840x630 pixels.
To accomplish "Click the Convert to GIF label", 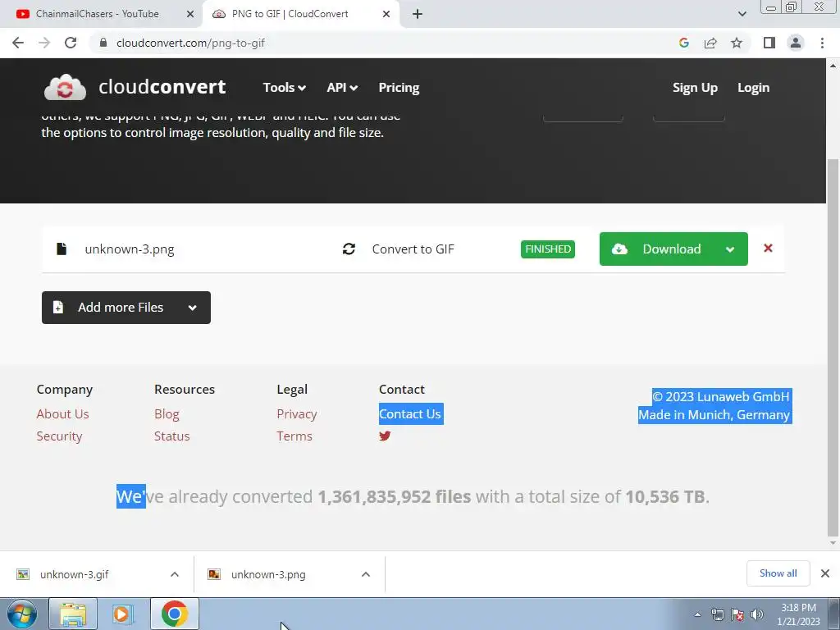I will pyautogui.click(x=413, y=249).
